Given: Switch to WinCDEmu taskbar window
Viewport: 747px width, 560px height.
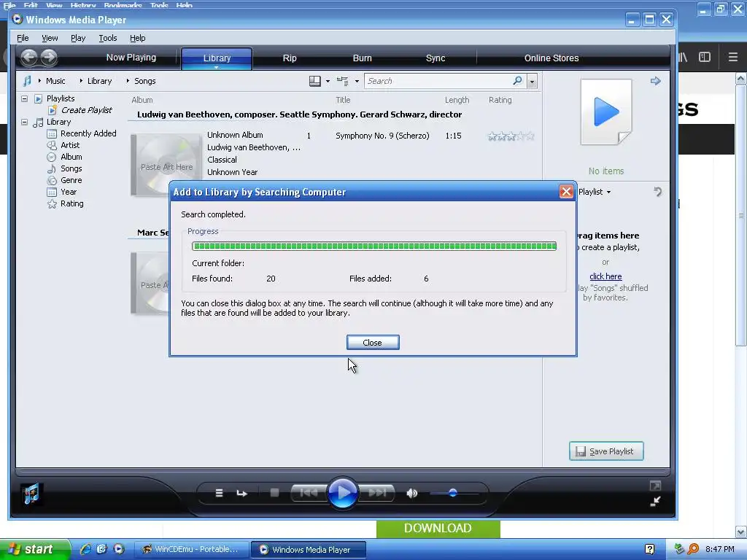Looking at the screenshot, I should [x=192, y=550].
